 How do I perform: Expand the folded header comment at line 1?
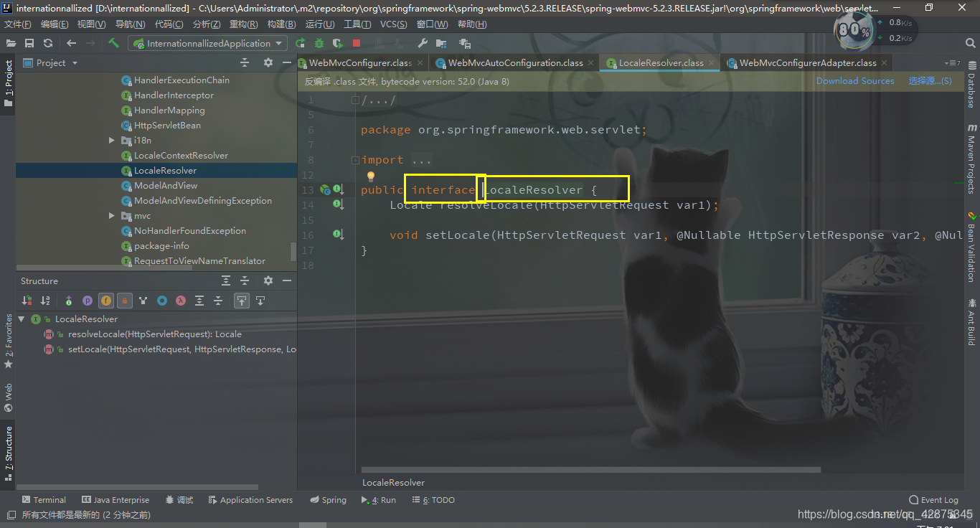point(355,100)
